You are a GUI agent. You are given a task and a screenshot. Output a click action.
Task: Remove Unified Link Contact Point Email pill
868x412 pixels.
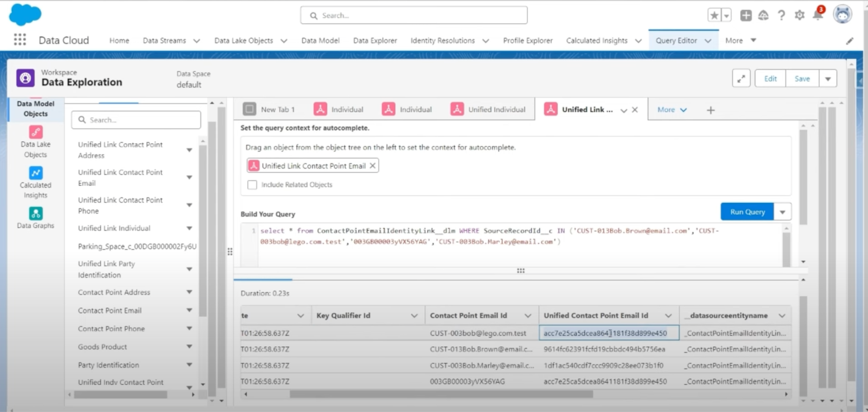tap(373, 166)
